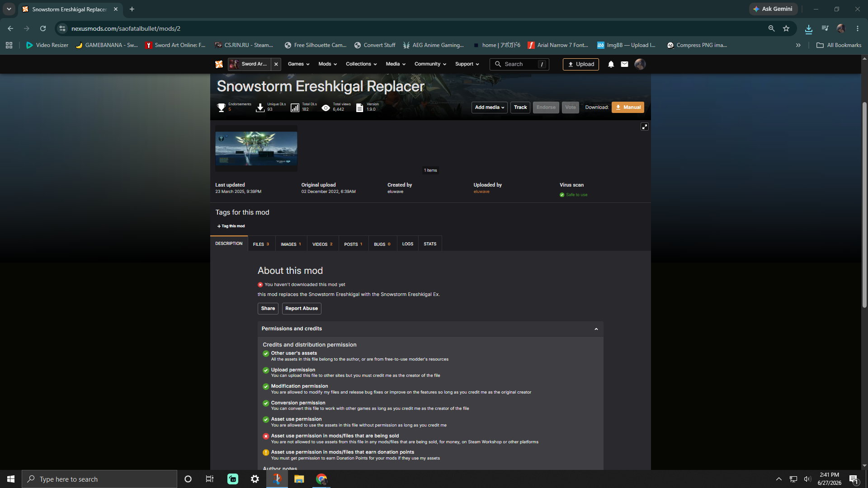Switch to the Logs tab

pos(408,244)
